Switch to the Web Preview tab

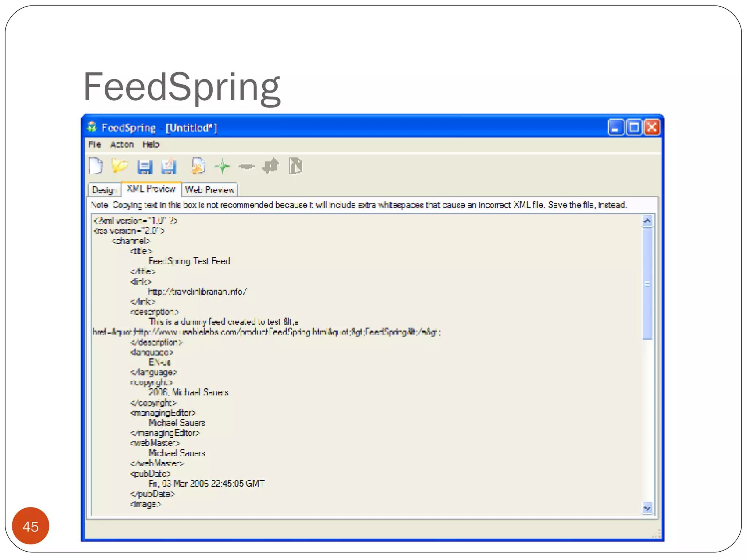coord(210,190)
